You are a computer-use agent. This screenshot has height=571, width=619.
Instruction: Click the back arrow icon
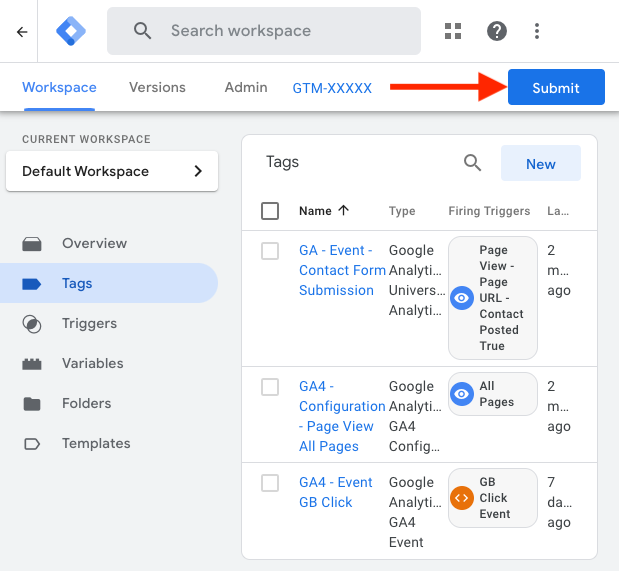(x=22, y=31)
